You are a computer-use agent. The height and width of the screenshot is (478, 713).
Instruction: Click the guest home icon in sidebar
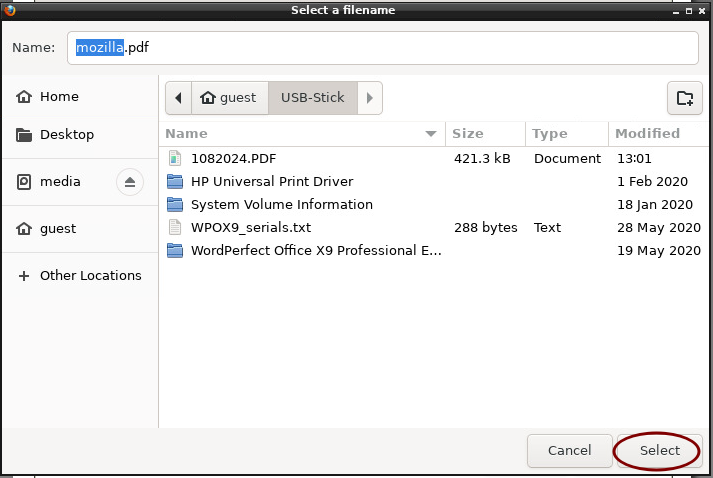pyautogui.click(x=24, y=228)
